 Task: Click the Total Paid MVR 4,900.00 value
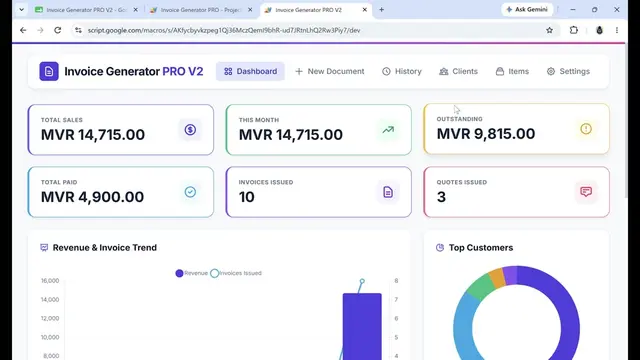pyautogui.click(x=92, y=197)
